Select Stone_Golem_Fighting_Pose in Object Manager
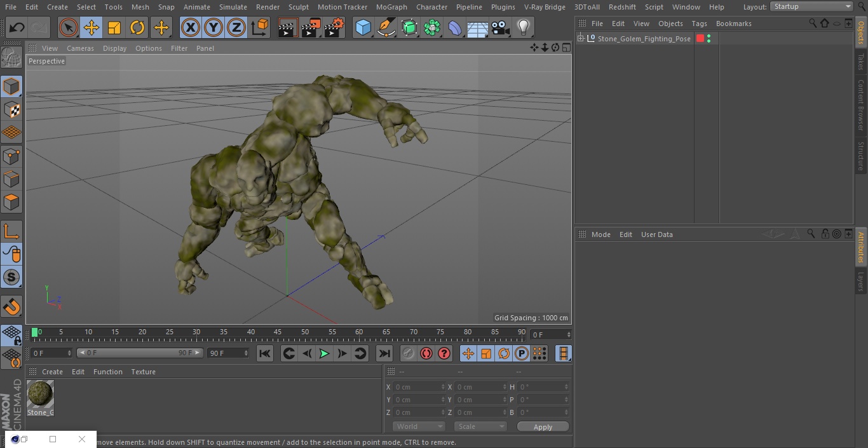868x448 pixels. click(x=644, y=39)
